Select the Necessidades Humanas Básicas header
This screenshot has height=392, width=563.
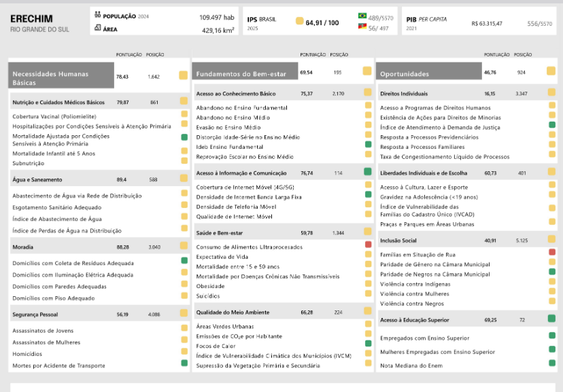[61, 75]
